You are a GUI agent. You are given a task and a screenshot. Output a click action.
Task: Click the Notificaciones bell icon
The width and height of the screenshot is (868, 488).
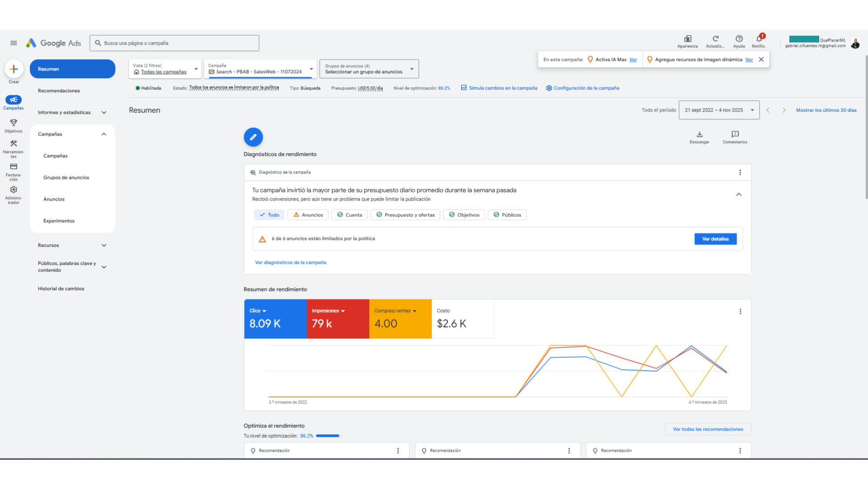(759, 39)
